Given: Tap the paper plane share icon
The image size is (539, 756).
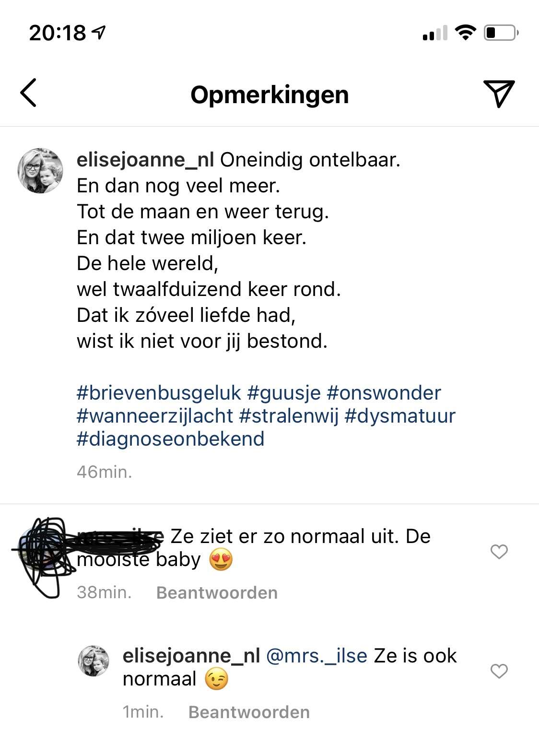Looking at the screenshot, I should 499,93.
